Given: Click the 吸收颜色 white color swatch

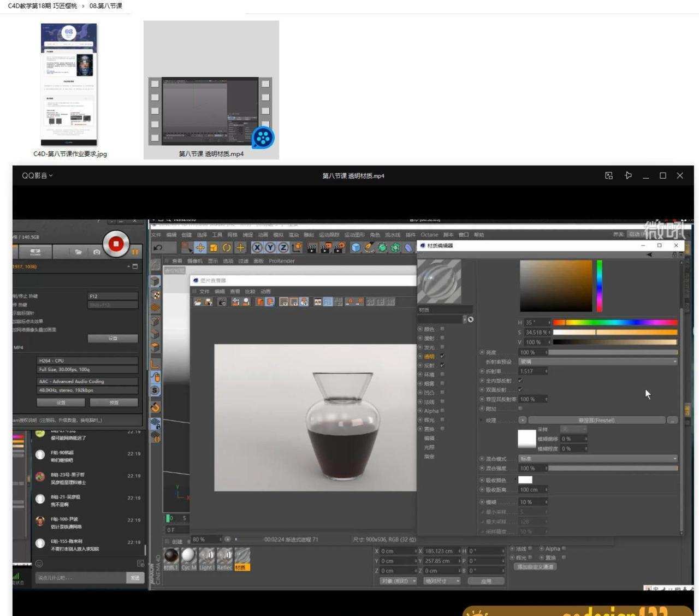Looking at the screenshot, I should 525,480.
